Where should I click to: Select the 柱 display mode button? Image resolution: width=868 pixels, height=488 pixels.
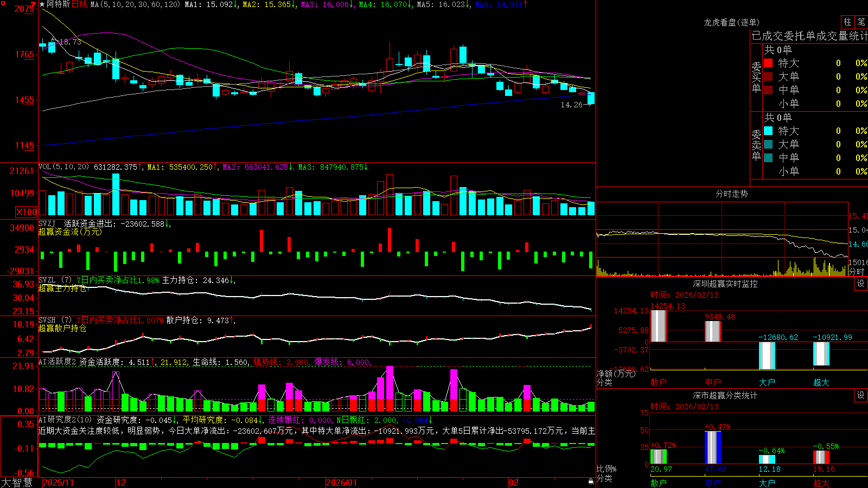pyautogui.click(x=847, y=22)
